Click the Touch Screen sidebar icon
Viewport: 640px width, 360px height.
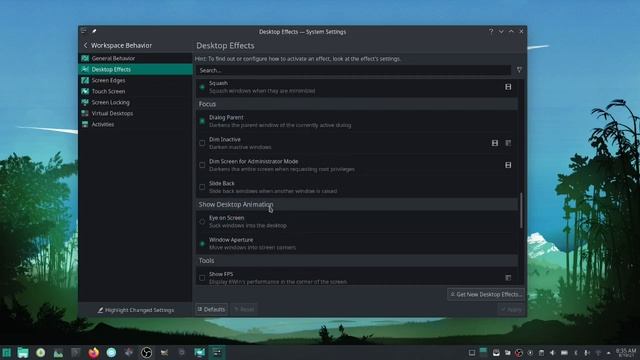pos(85,91)
